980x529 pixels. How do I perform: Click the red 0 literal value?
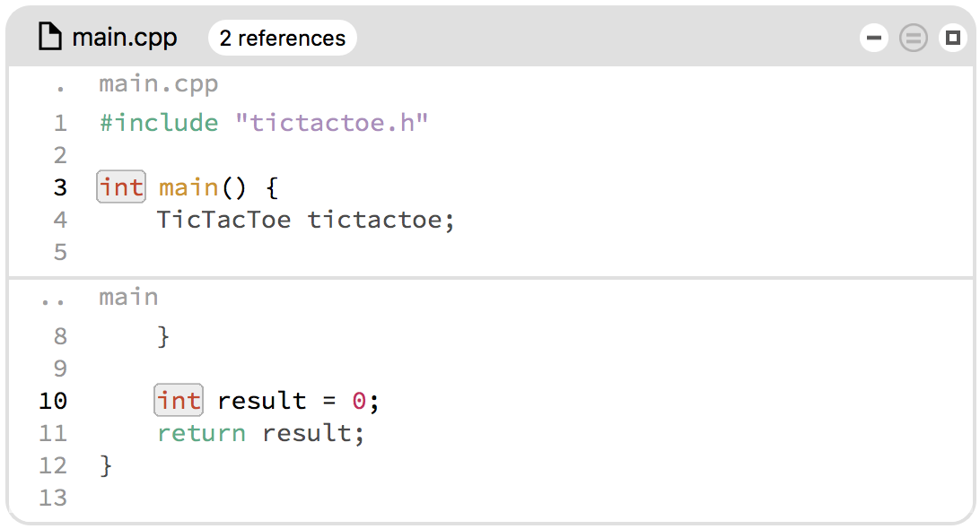[x=359, y=401]
